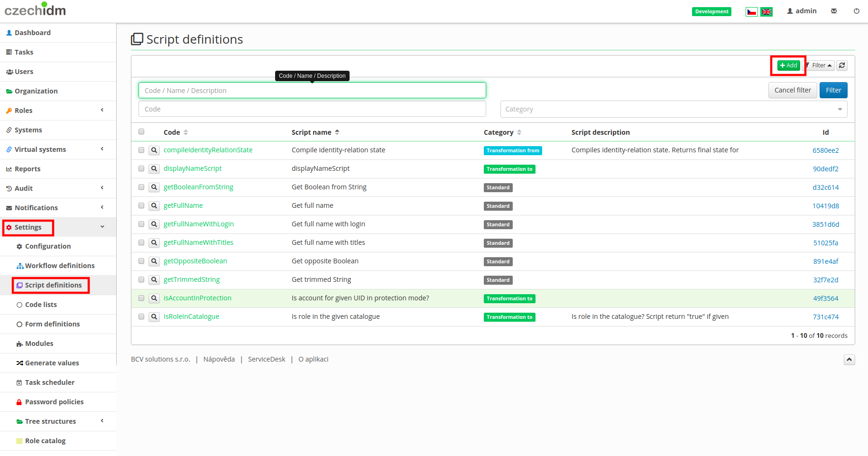Image resolution: width=868 pixels, height=456 pixels.
Task: Tick the getTrimmedString row checkbox
Action: 141,279
